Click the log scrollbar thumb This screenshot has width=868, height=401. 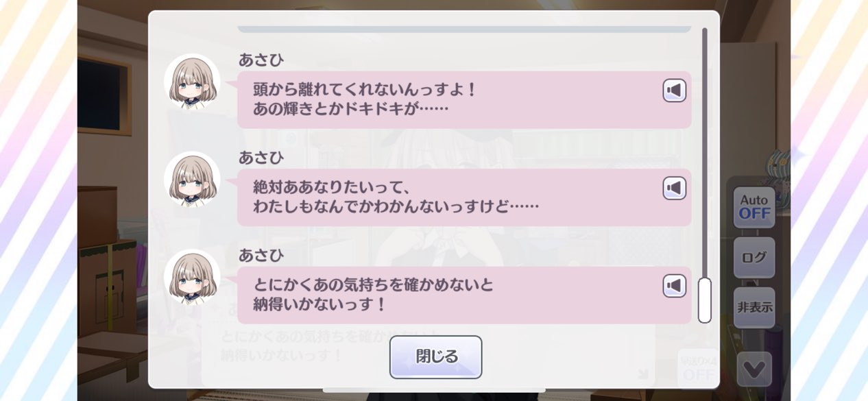coord(705,300)
